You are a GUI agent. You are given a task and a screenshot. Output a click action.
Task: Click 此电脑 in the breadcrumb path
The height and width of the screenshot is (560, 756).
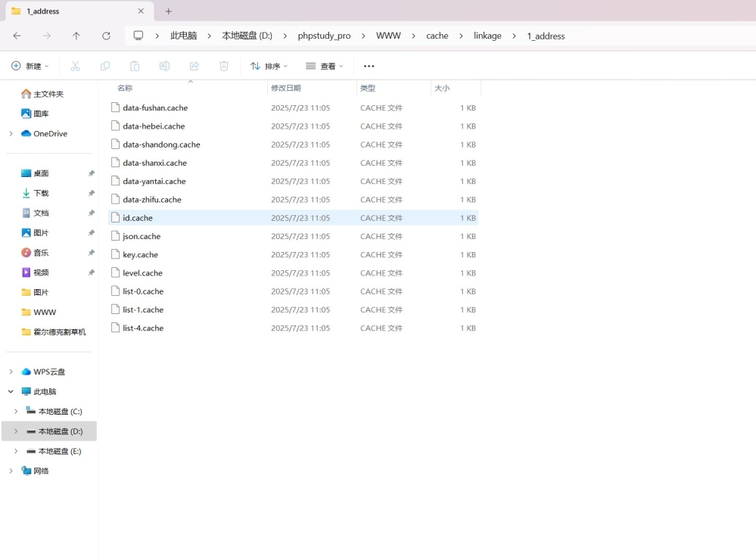tap(184, 36)
